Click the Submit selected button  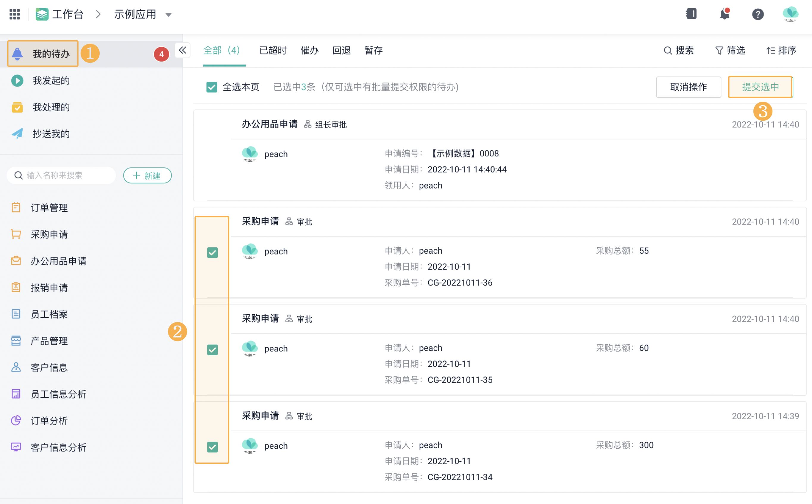click(x=760, y=87)
